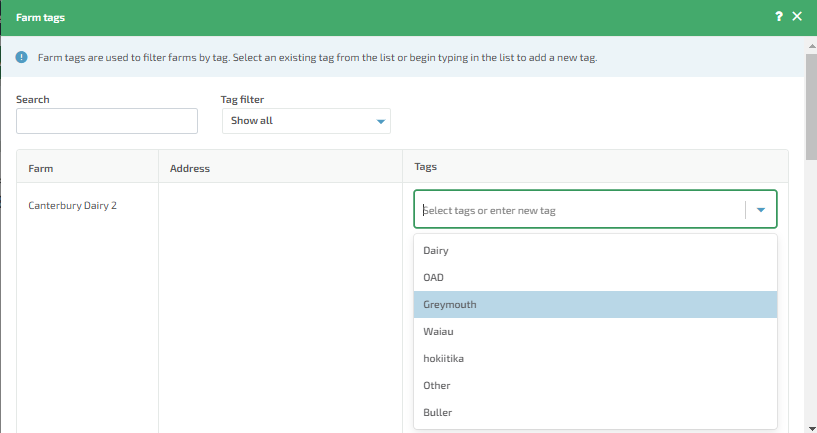817x433 pixels.
Task: Click the Tag filter dropdown arrow
Action: point(381,121)
